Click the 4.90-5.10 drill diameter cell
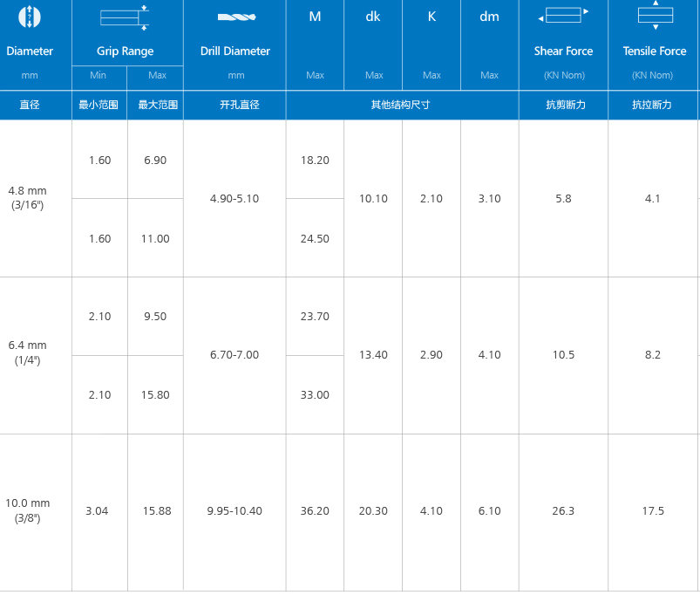This screenshot has width=700, height=595. coord(234,199)
